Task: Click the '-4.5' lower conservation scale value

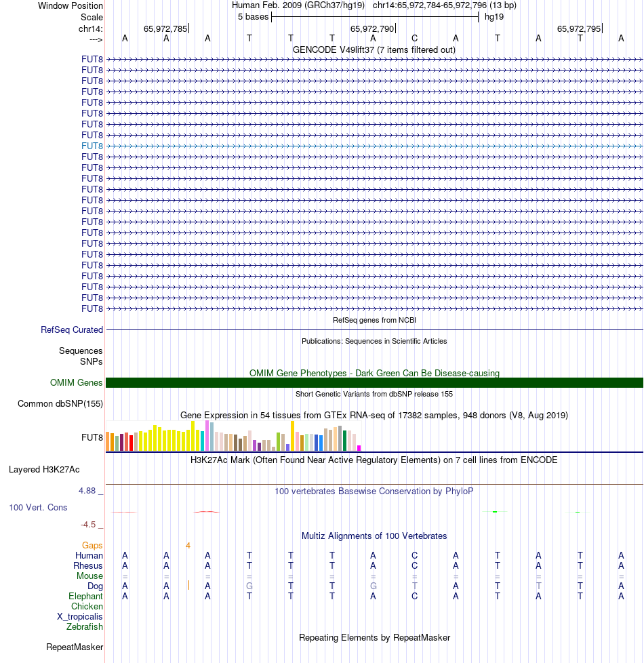Action: click(x=88, y=525)
